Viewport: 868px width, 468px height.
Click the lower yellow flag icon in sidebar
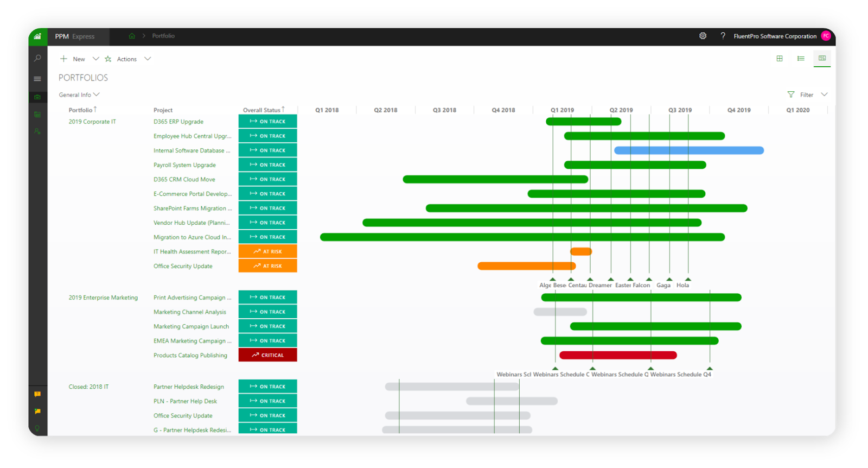(37, 411)
